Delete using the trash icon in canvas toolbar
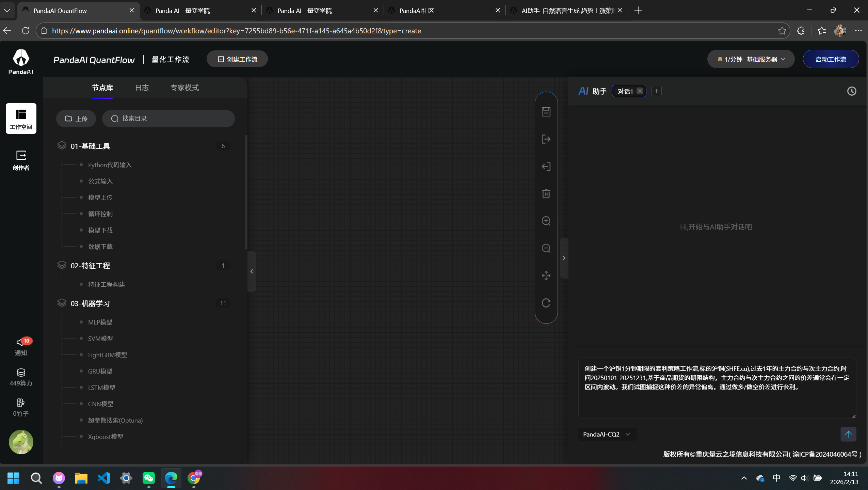 point(546,193)
